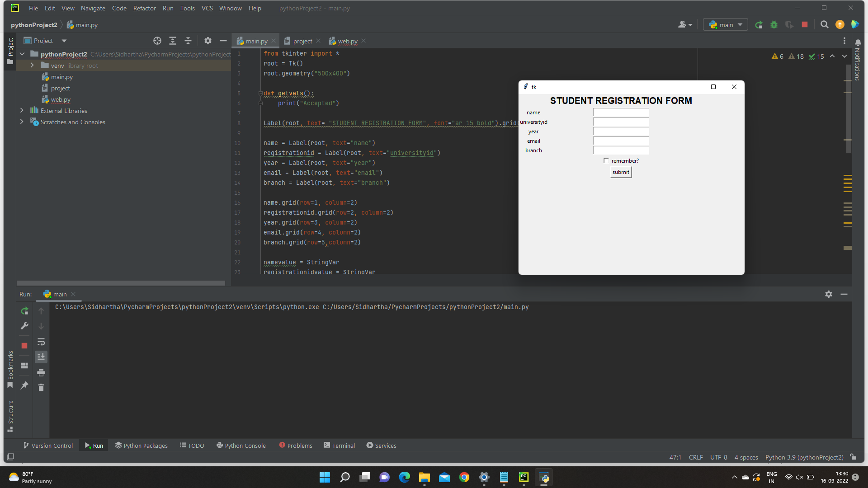
Task: Click the Debug main bug icon
Action: pos(774,25)
